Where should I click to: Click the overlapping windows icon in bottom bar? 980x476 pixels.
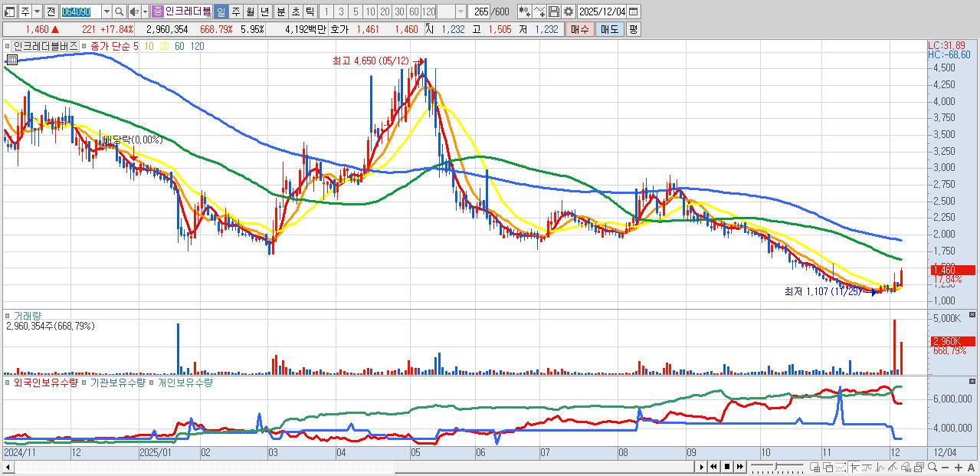(x=828, y=468)
